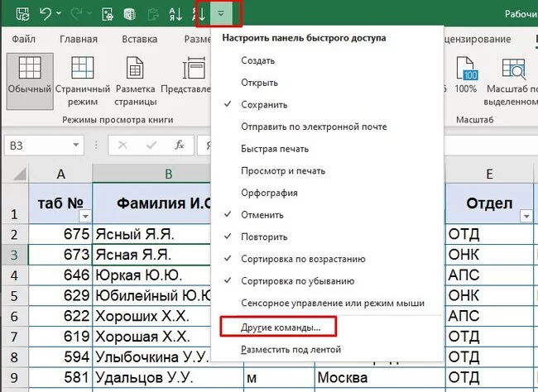Open the Name Box dropdown arrow
This screenshot has height=392, width=538.
(76, 146)
